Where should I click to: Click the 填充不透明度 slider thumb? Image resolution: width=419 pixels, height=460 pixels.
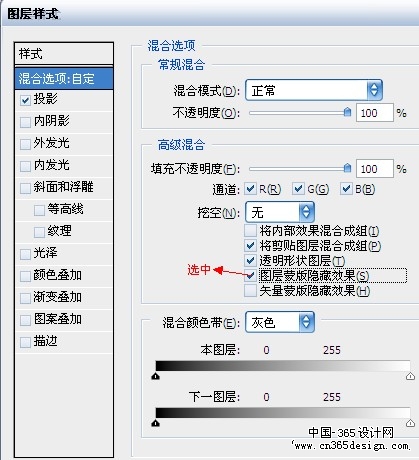coord(347,168)
